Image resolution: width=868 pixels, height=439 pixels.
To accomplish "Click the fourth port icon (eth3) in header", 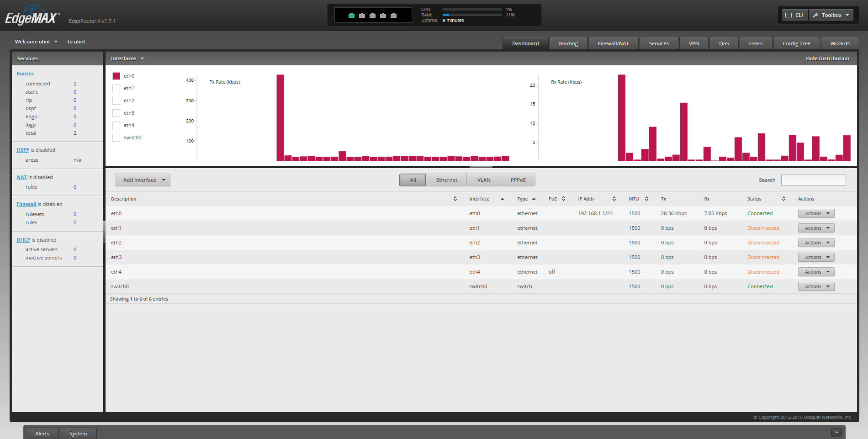I will coord(383,16).
